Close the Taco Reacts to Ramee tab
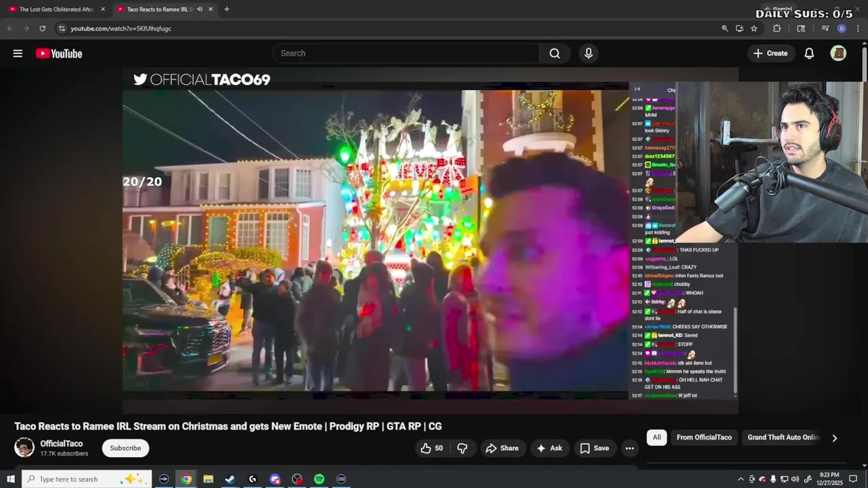This screenshot has height=488, width=868. point(210,9)
